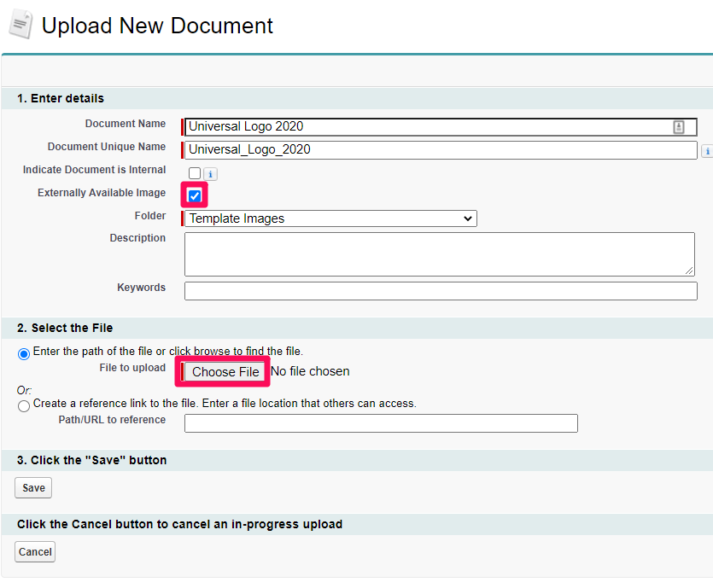Click the autofill icon in Document Name field

[x=679, y=127]
